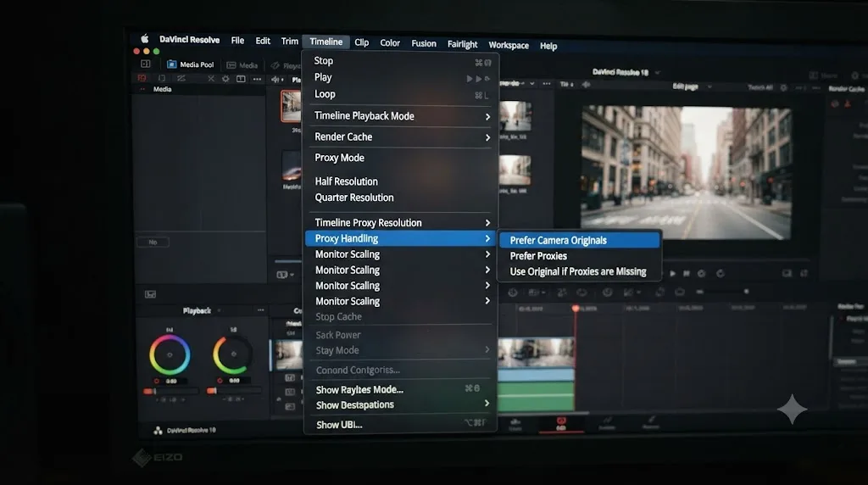Click the panel icon above the Playback heading

point(150,294)
